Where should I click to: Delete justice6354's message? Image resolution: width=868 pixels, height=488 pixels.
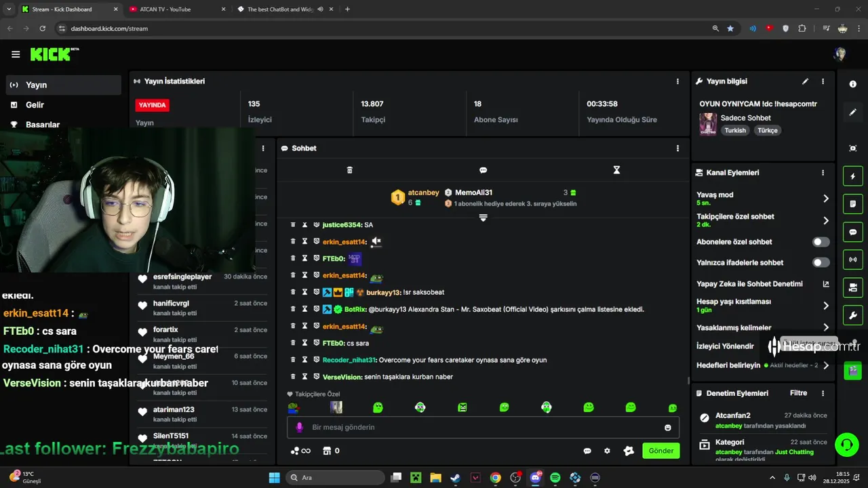point(293,224)
